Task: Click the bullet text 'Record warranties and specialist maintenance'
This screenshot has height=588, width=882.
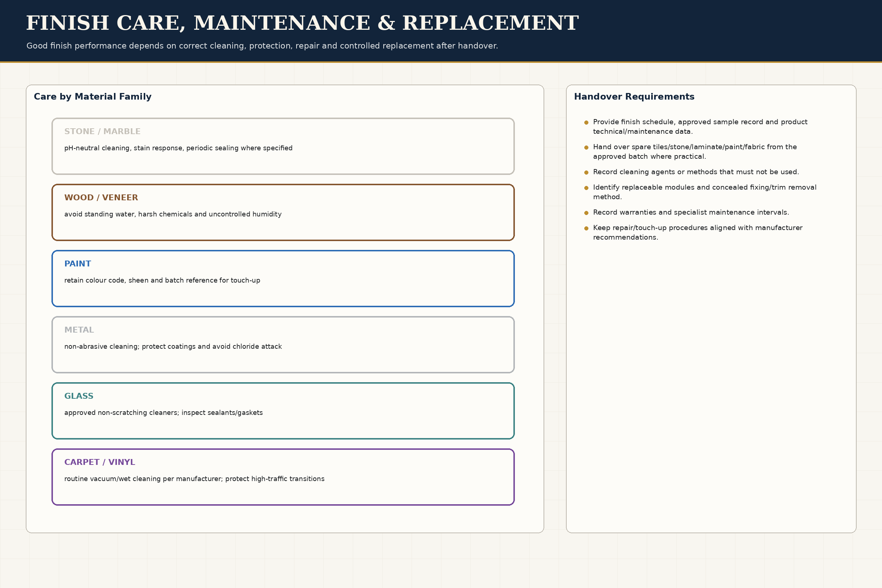Action: pyautogui.click(x=691, y=213)
